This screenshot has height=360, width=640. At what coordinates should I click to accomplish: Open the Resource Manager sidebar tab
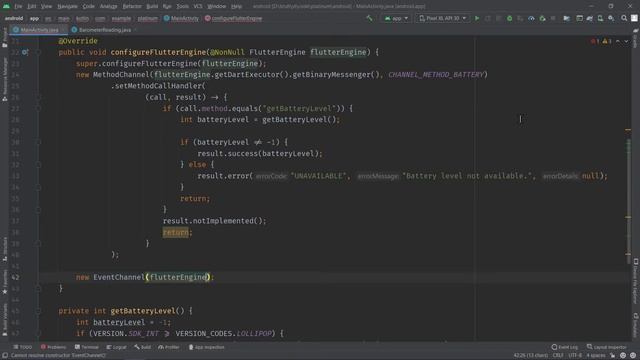pyautogui.click(x=4, y=79)
